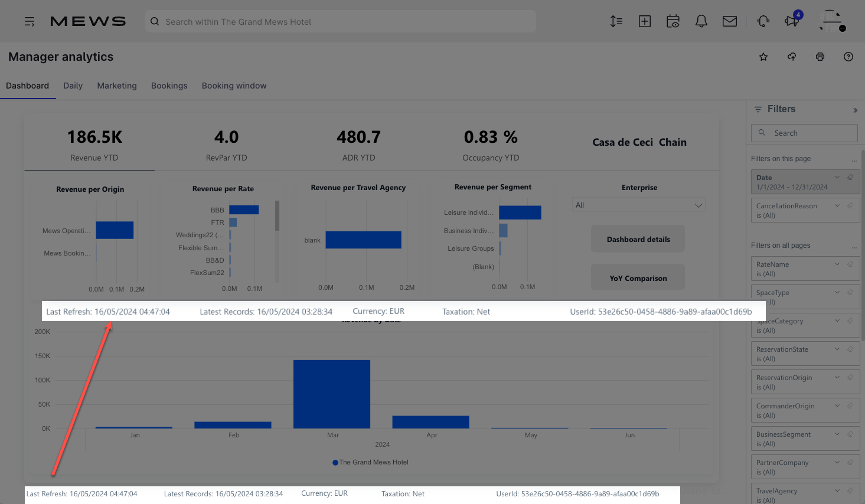Screen dimensions: 865x504
Task: Expand the SpaceCategory filter chevron
Action: coord(837,320)
